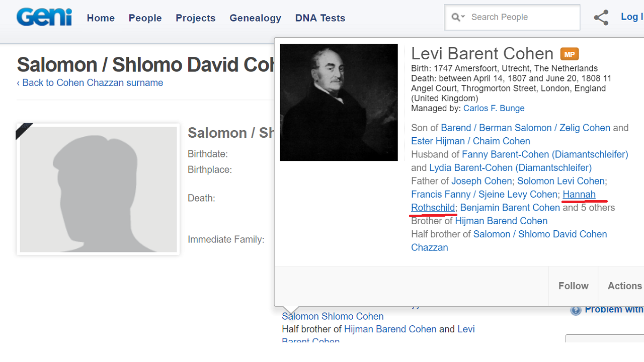Click the Problem with this page help icon
The width and height of the screenshot is (644, 362).
tap(576, 310)
